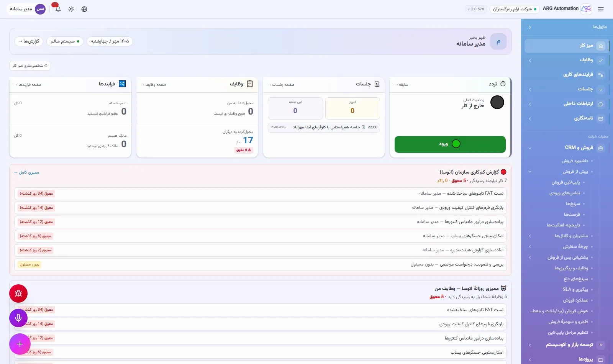Expand the پشتیبانی پس از فروش submenu
The height and width of the screenshot is (364, 613).
[530, 257]
